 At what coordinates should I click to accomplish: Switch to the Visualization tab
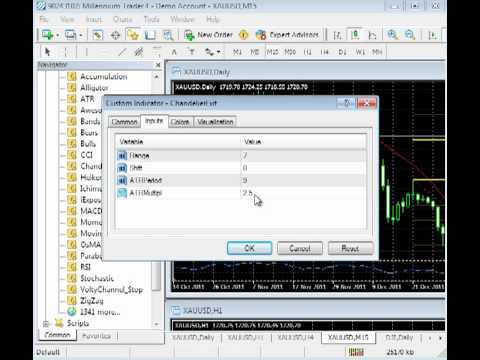pyautogui.click(x=215, y=122)
